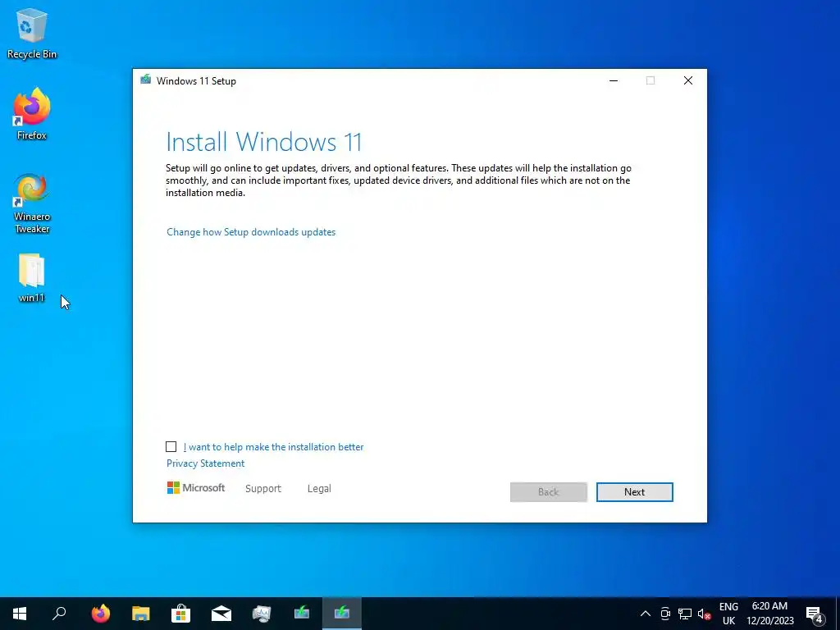Close the Windows 11 Setup window

tap(688, 80)
